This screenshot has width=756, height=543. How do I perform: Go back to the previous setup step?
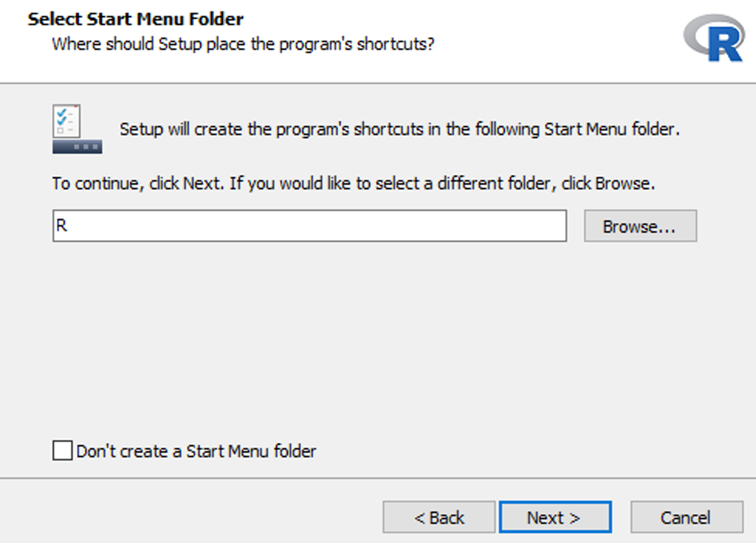(x=439, y=517)
